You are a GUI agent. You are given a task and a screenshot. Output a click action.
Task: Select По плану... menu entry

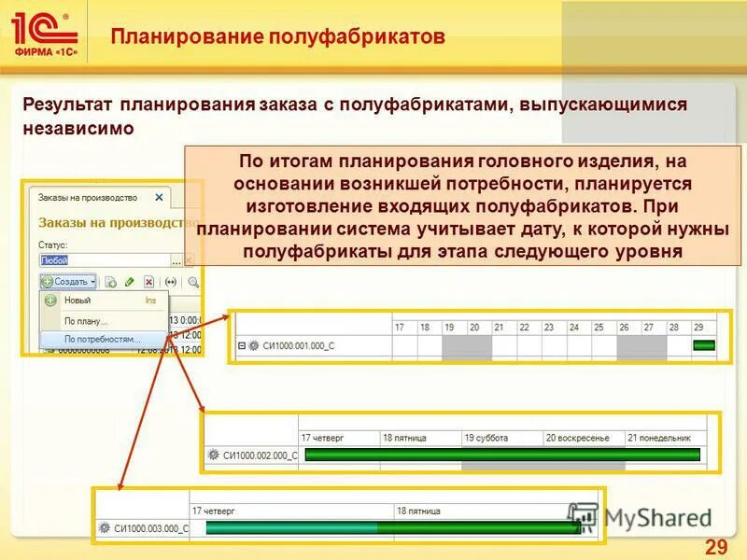(x=84, y=320)
